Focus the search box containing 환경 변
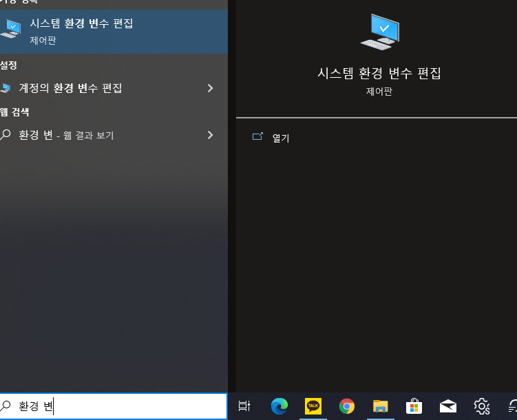This screenshot has height=420, width=517. (x=114, y=406)
